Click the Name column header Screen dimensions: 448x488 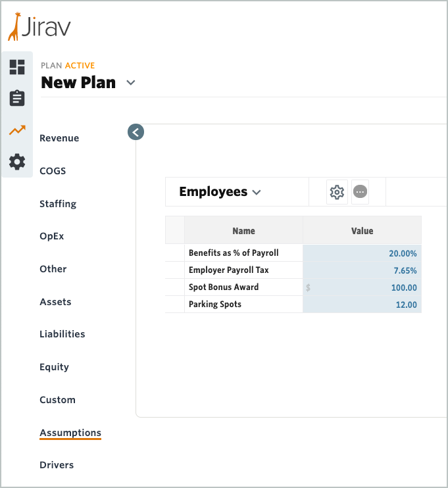243,231
